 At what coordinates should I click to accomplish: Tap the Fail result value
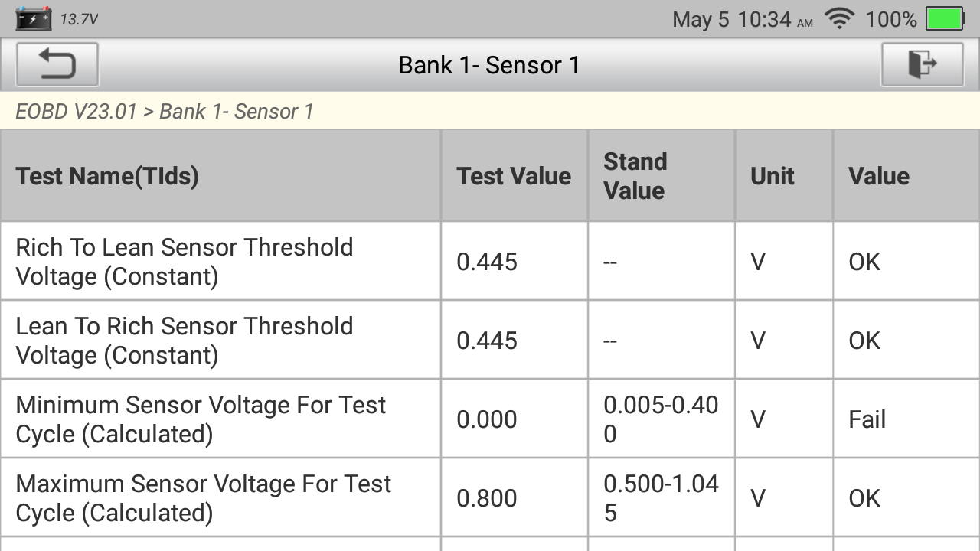pos(867,419)
